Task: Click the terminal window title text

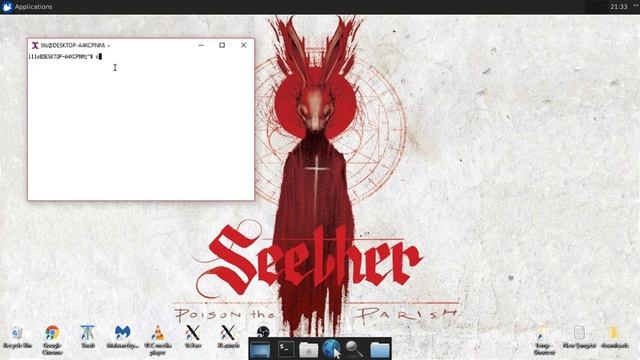Action: [x=76, y=45]
